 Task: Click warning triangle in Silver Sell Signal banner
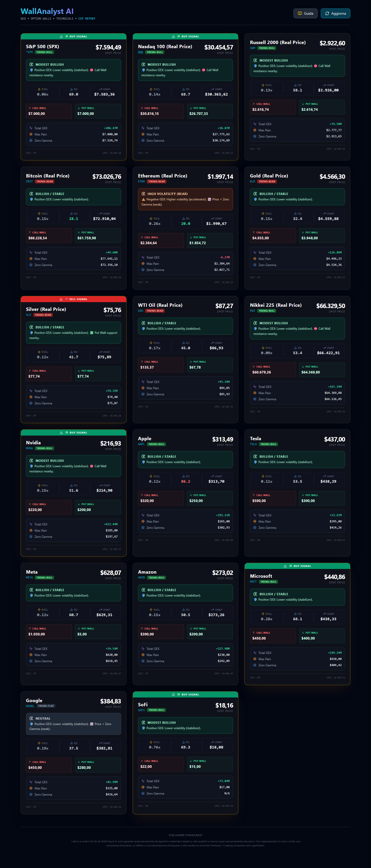click(61, 299)
